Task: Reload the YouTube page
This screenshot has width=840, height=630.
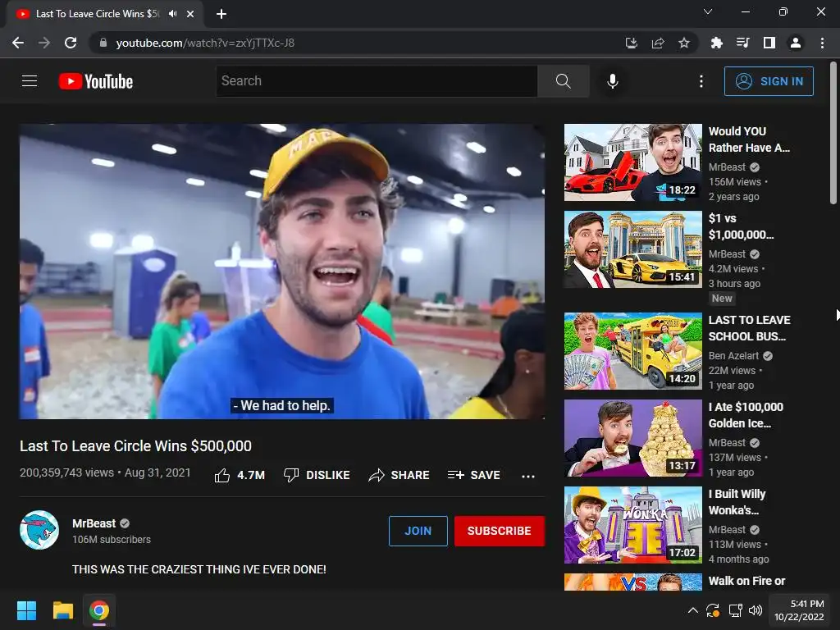Action: click(x=71, y=43)
